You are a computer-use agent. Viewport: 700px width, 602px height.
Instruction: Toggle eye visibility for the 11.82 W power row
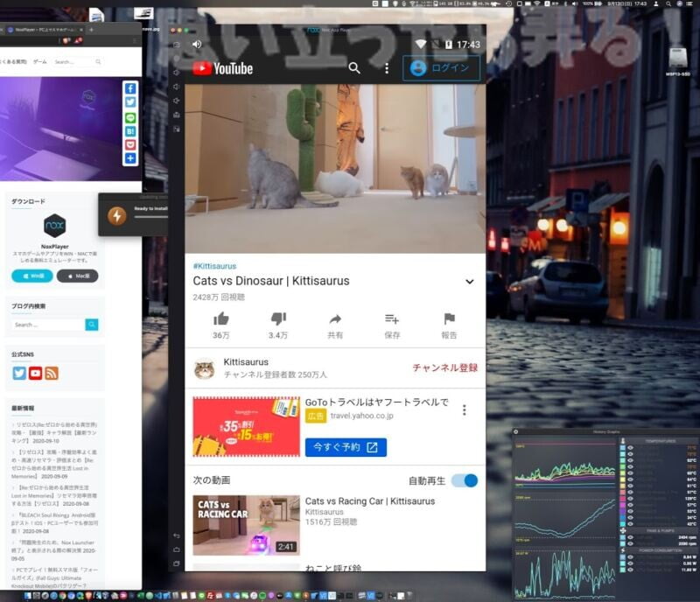630,570
